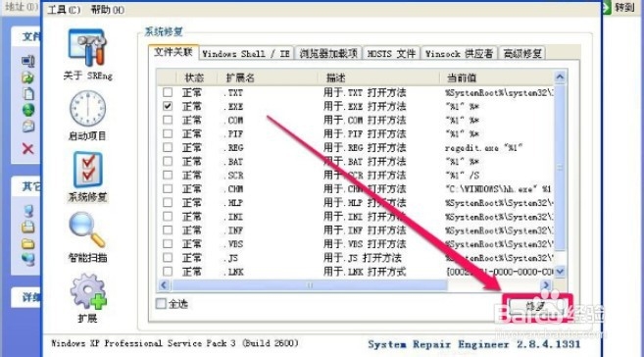Click the horizontal scrollbar thumb
This screenshot has width=644, height=357.
(310, 284)
